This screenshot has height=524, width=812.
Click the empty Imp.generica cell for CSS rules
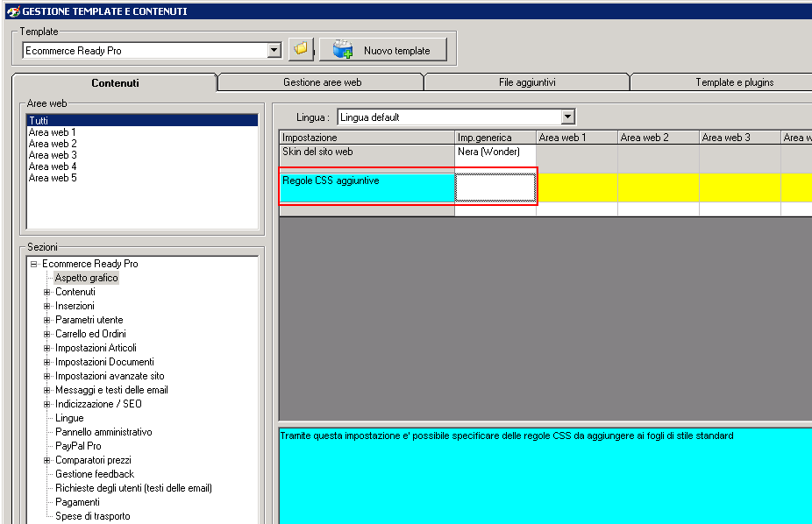(495, 188)
